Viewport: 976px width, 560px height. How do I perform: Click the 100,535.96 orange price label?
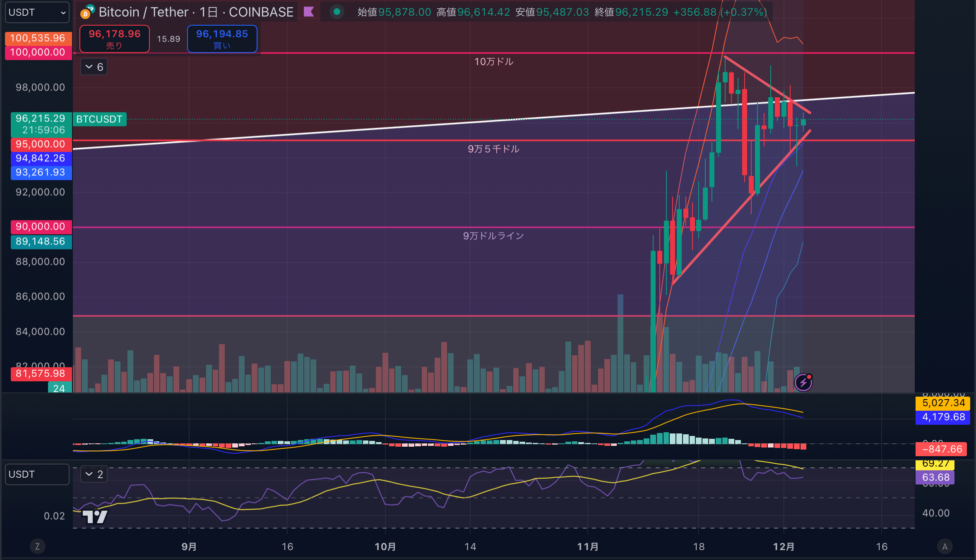tap(38, 38)
